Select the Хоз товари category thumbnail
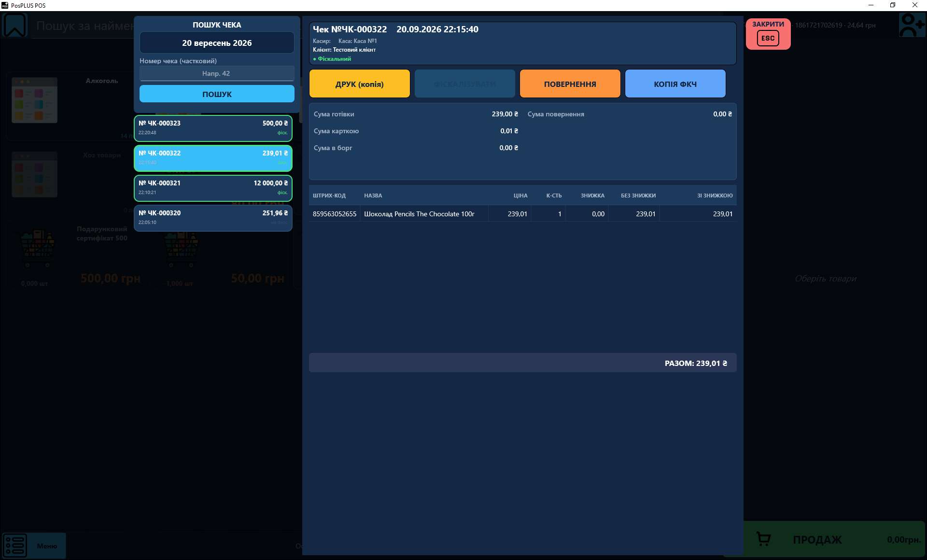Viewport: 927px width, 560px height. click(34, 174)
